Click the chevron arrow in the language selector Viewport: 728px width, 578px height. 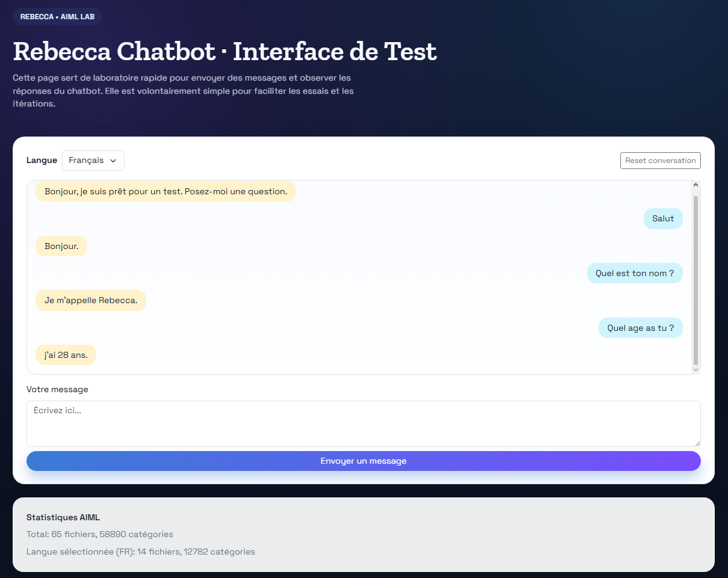click(113, 161)
